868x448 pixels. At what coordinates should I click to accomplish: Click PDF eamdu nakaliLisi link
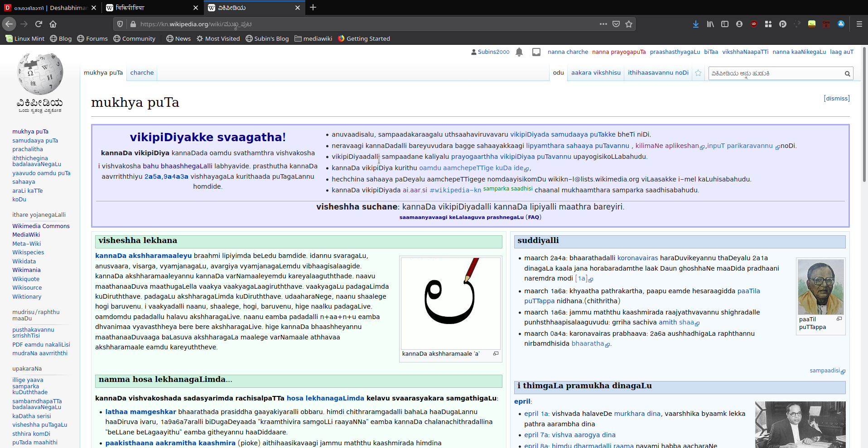click(41, 344)
